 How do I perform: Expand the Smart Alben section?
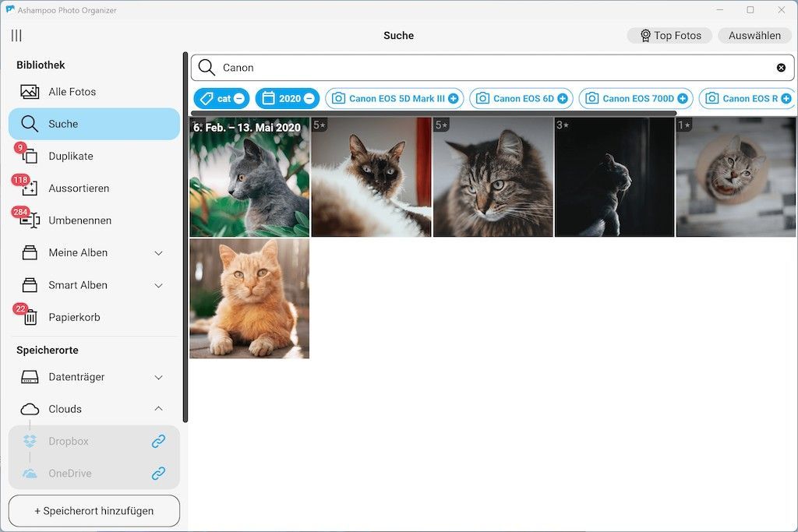158,286
